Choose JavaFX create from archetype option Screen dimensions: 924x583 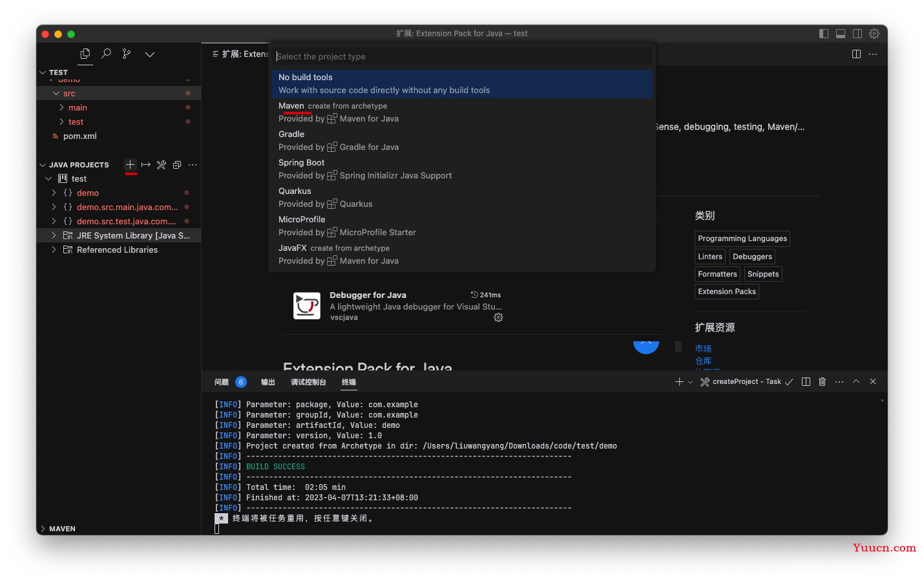[x=462, y=255]
